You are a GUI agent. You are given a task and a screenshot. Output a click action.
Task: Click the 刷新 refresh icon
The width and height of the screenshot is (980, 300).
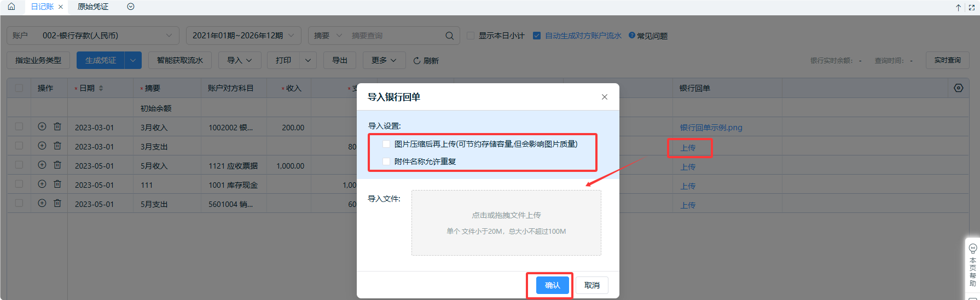point(417,61)
